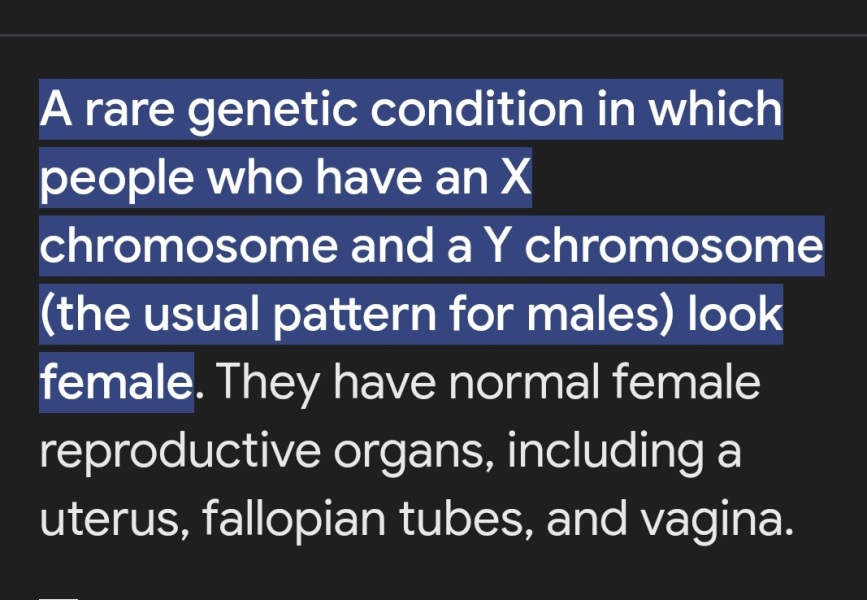Click the word "uterus," on the last line
The image size is (867, 600).
pyautogui.click(x=112, y=520)
